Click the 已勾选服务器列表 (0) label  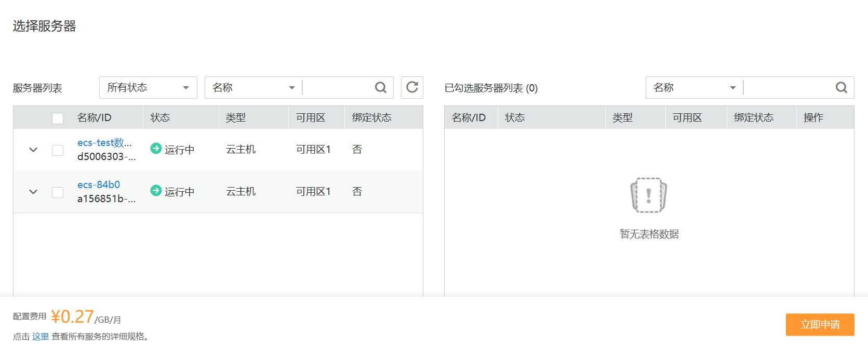(x=491, y=88)
